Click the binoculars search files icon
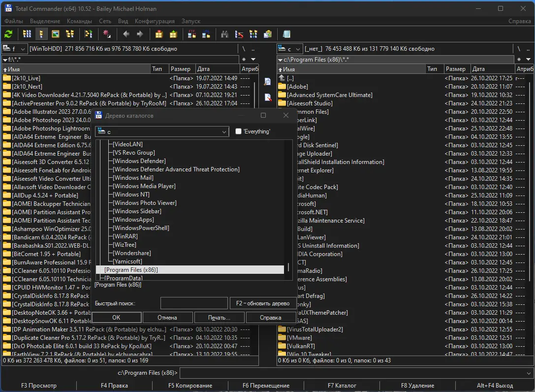This screenshot has height=392, width=535. point(224,34)
